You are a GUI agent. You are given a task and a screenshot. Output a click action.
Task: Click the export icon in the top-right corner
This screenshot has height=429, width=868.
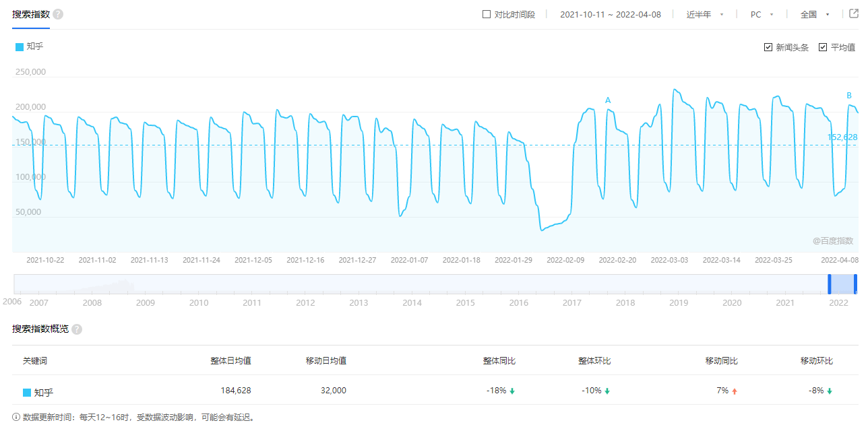point(854,14)
